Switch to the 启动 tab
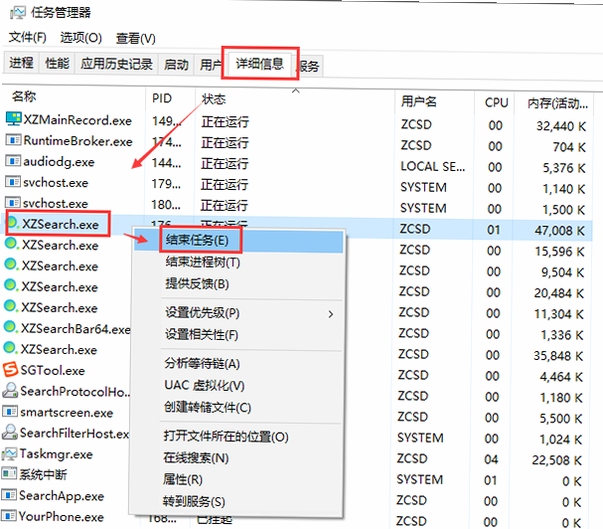 click(176, 64)
